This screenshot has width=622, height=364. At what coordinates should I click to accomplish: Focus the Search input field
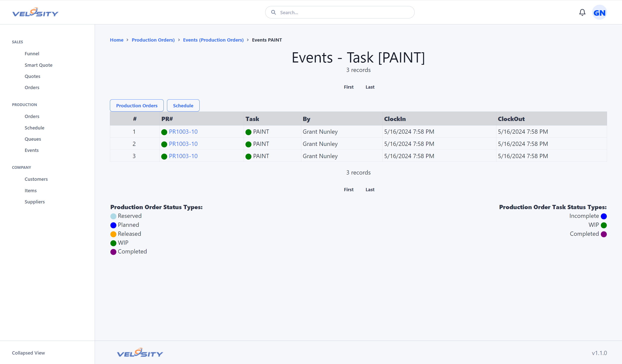click(340, 12)
